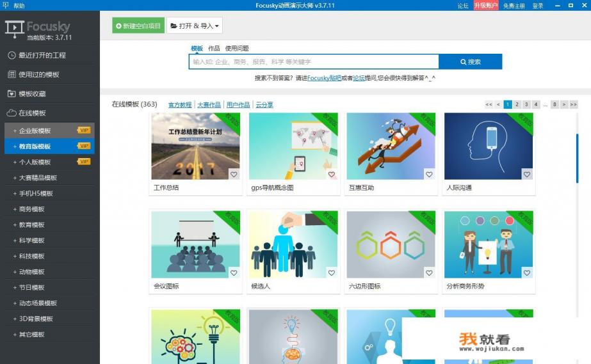Screen dimensions: 591x364
Task: Open 官方教程 link
Action: [x=180, y=105]
